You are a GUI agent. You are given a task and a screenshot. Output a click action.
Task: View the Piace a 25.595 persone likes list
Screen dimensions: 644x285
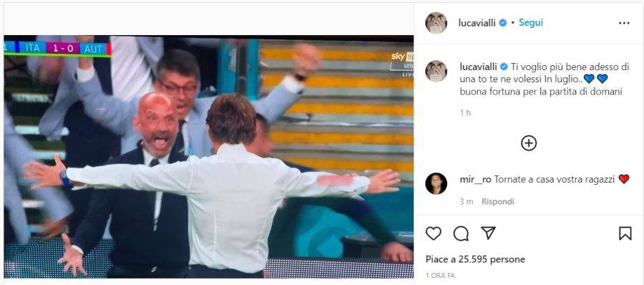coord(475,259)
